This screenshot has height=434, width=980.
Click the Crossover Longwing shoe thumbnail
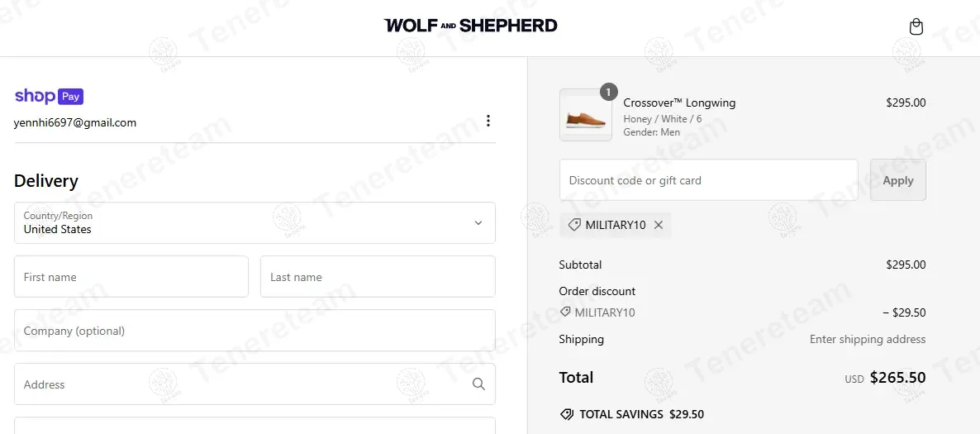click(x=586, y=116)
